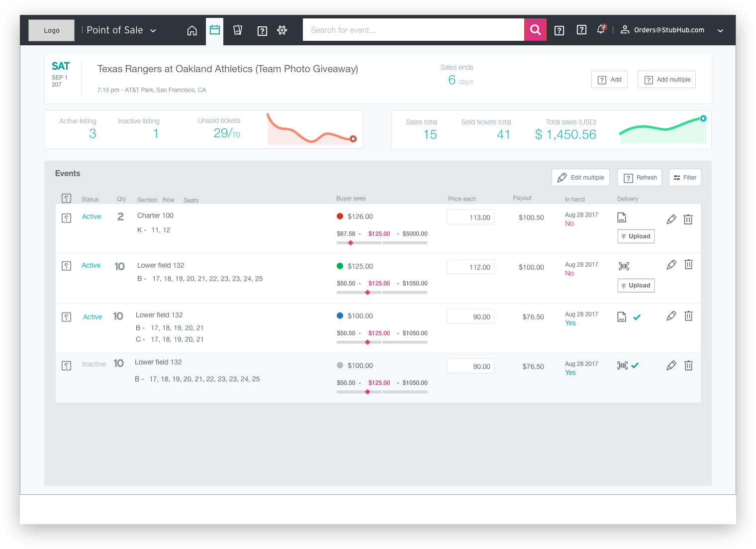The height and width of the screenshot is (549, 756).
Task: Edit the Charter 100 listing with pencil icon
Action: pyautogui.click(x=671, y=219)
